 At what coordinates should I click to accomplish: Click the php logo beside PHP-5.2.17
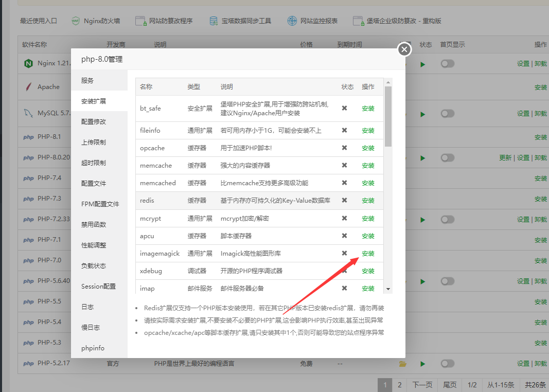point(28,364)
